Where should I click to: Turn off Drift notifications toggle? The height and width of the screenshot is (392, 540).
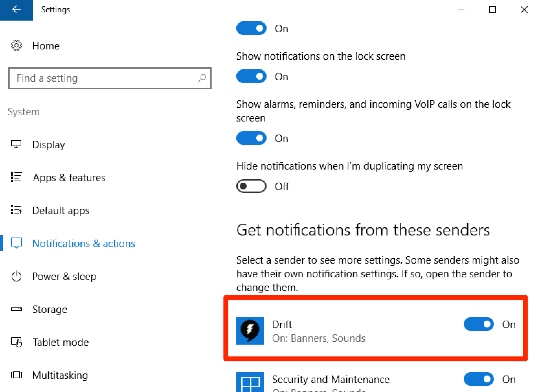point(479,324)
